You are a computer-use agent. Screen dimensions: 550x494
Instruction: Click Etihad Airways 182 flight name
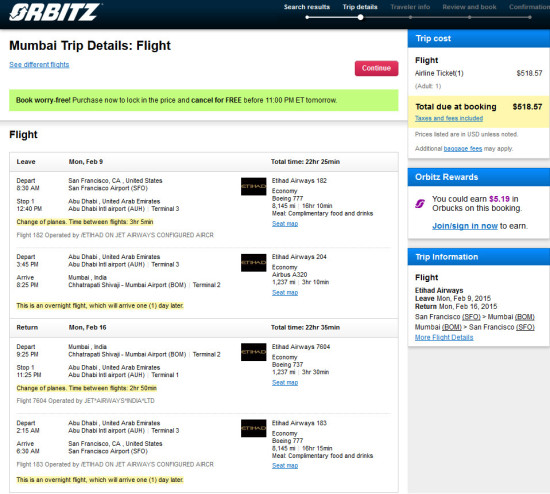click(x=299, y=181)
